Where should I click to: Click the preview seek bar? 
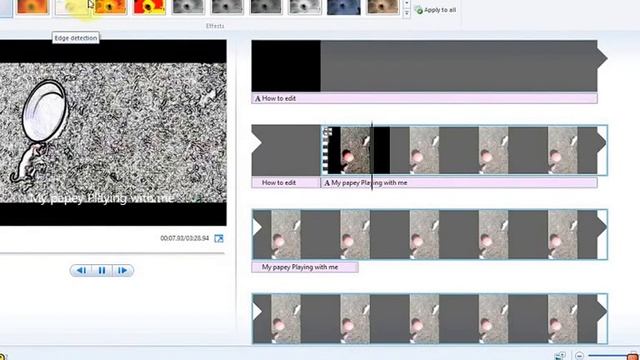[112, 253]
